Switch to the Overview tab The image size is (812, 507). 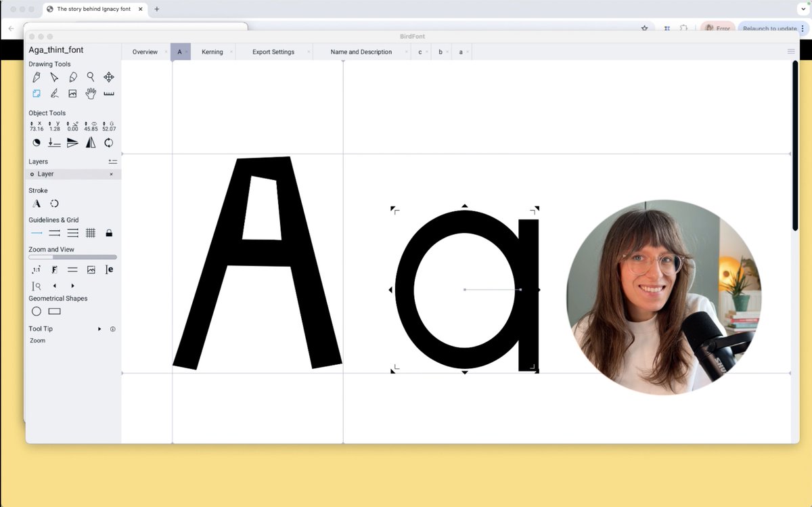tap(145, 52)
